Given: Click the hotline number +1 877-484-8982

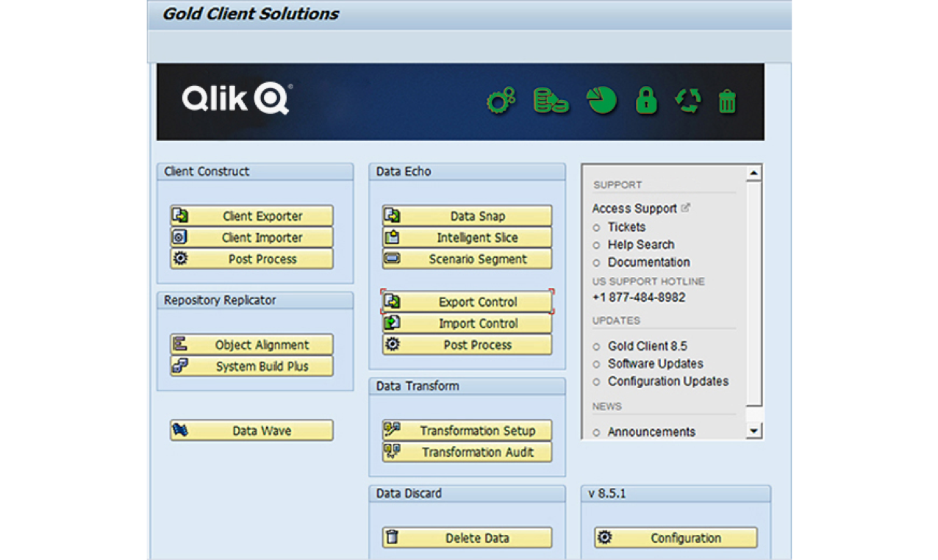Looking at the screenshot, I should pos(638,298).
